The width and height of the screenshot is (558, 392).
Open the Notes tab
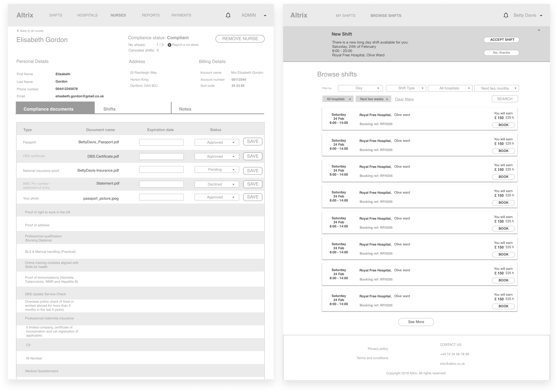pyautogui.click(x=185, y=109)
